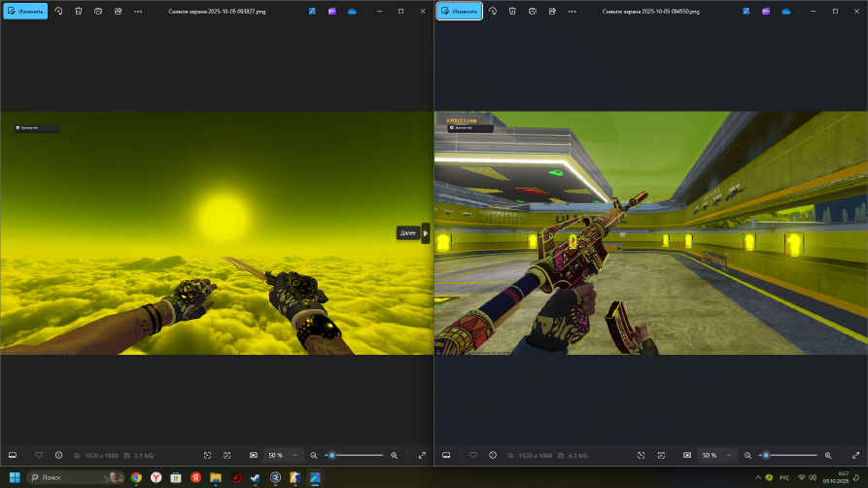Delete the image in left Photos window
Image resolution: width=868 pixels, height=488 pixels.
[79, 12]
